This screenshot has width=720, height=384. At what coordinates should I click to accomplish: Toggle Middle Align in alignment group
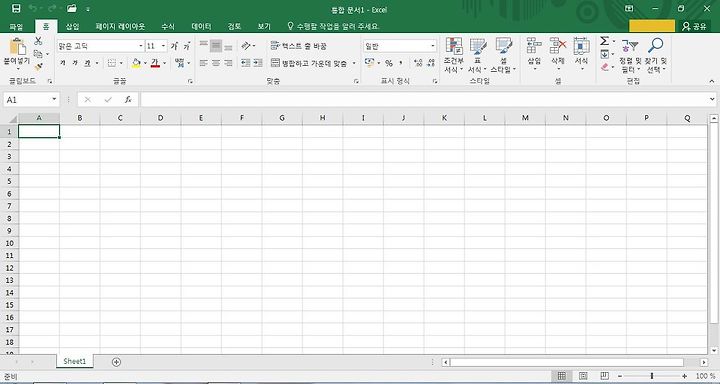pos(216,45)
